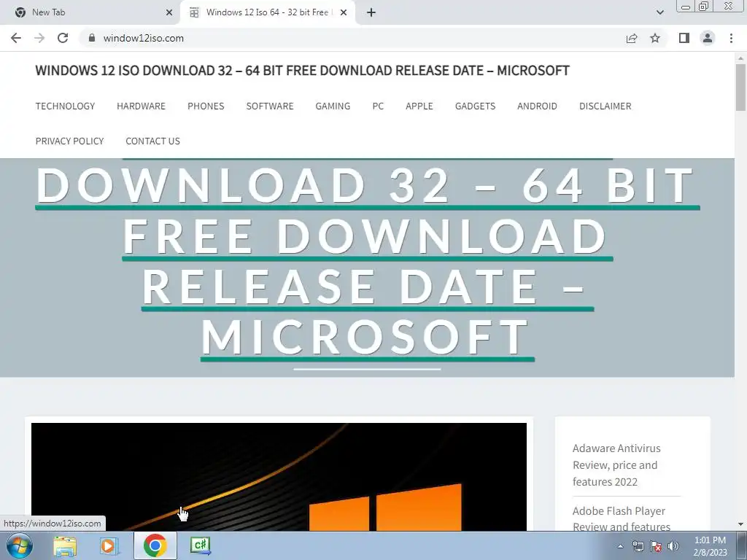Screen dimensions: 747x560
Task: Open the Adobe Flash Player Review link
Action: pos(622,518)
